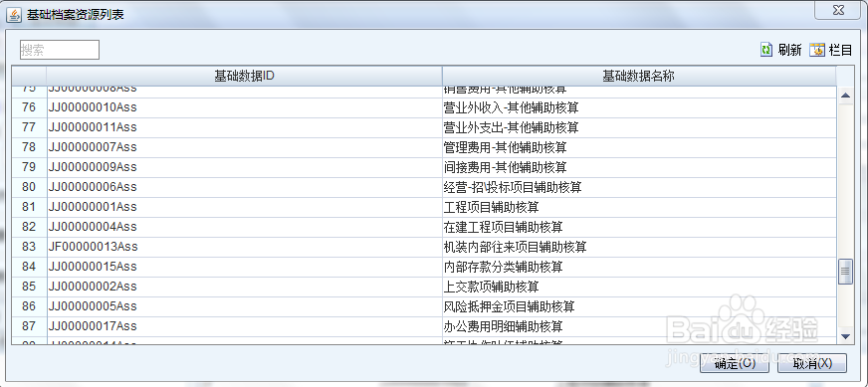868x387 pixels.
Task: Select ID cell JJ00000017Ass
Action: point(244,326)
